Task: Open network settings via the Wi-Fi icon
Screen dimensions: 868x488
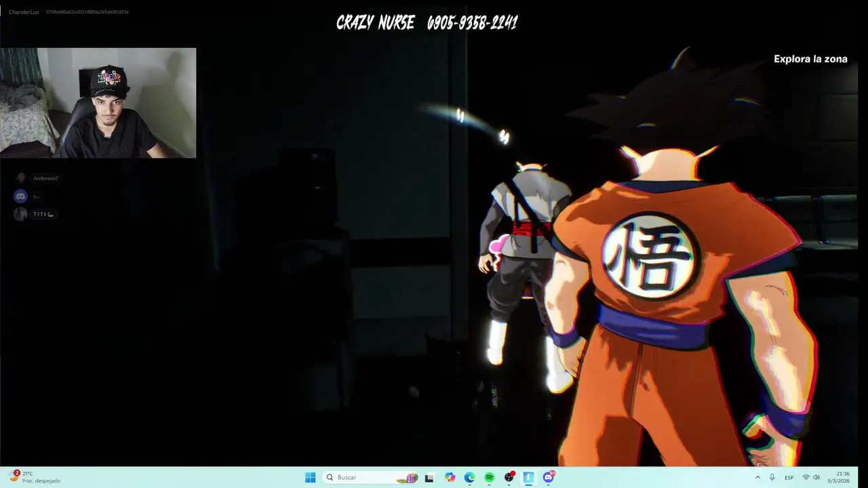Action: (x=806, y=477)
